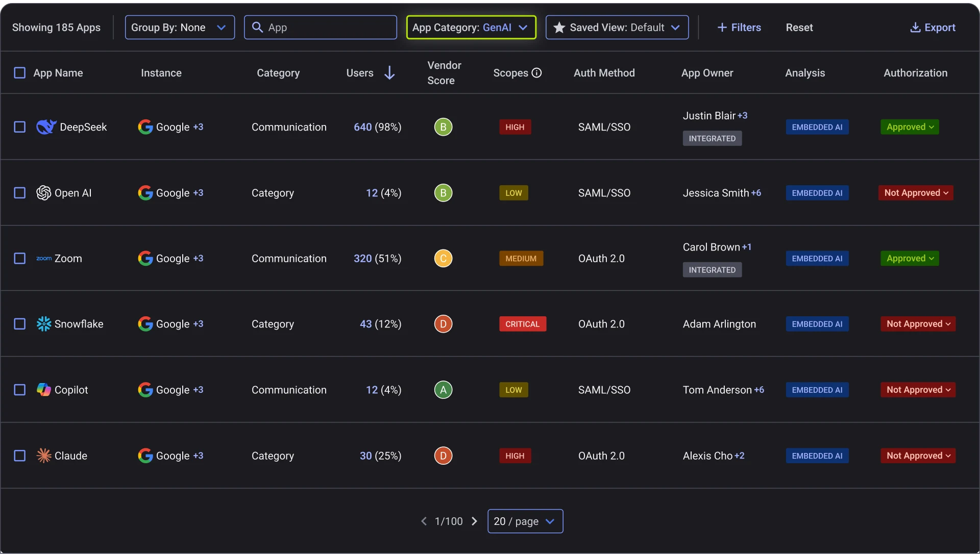980x554 pixels.
Task: Sort by the App Owner column header
Action: (707, 73)
